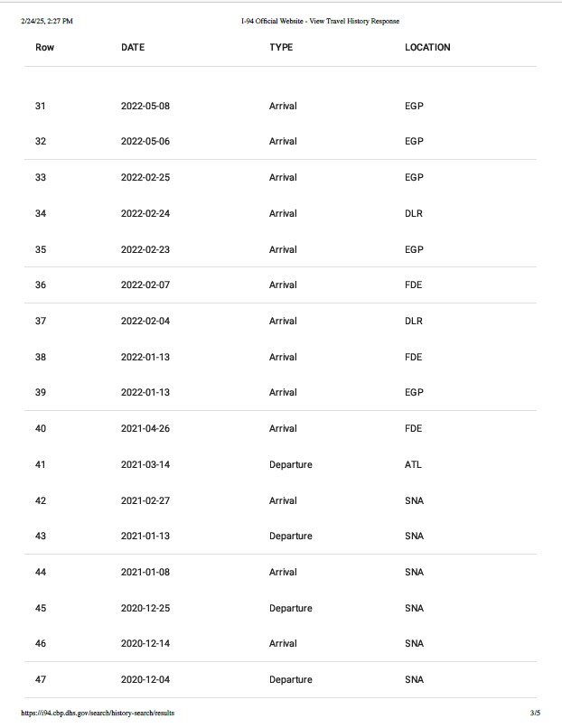Click the 2/24/25, 2:27 PM print timestamp

(x=47, y=21)
